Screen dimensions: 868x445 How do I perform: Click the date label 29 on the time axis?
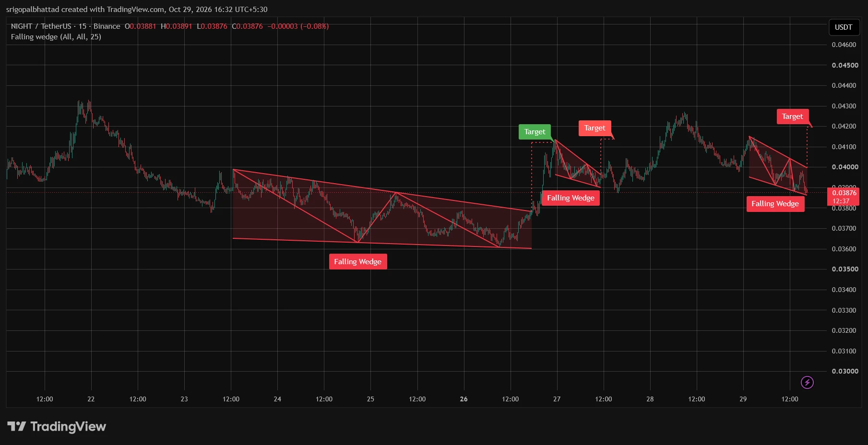coord(743,399)
